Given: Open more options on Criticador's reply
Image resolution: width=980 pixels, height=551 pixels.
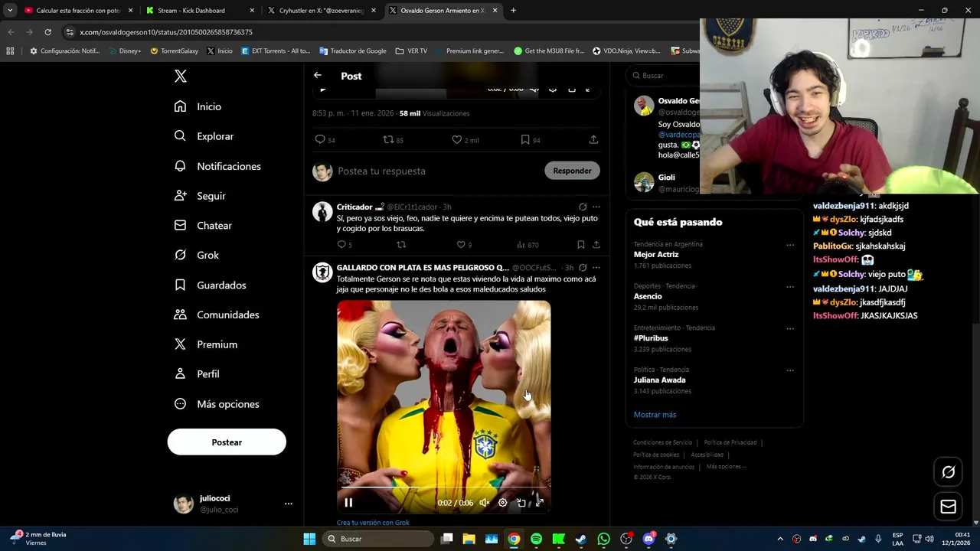Looking at the screenshot, I should click(596, 207).
